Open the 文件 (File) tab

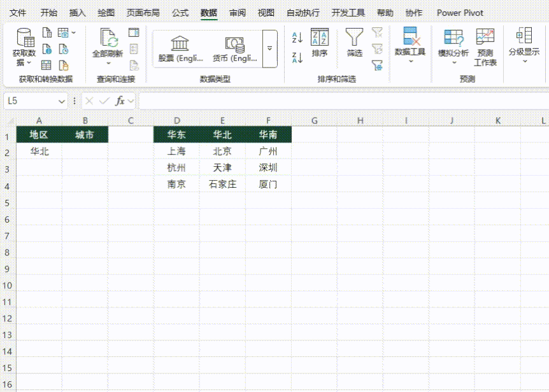point(17,13)
